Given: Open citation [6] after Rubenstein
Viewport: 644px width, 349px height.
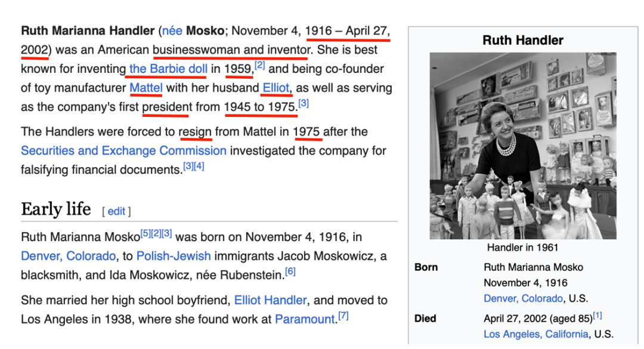Looking at the screenshot, I should coord(290,271).
